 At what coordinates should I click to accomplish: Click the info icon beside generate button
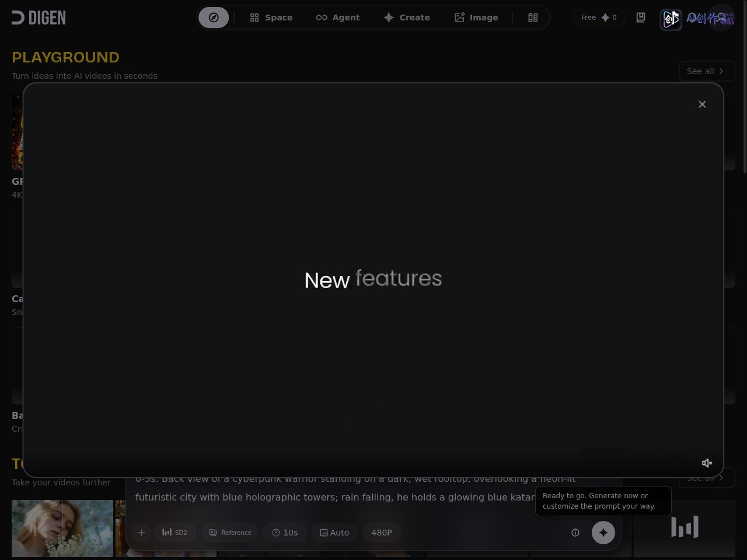(575, 532)
